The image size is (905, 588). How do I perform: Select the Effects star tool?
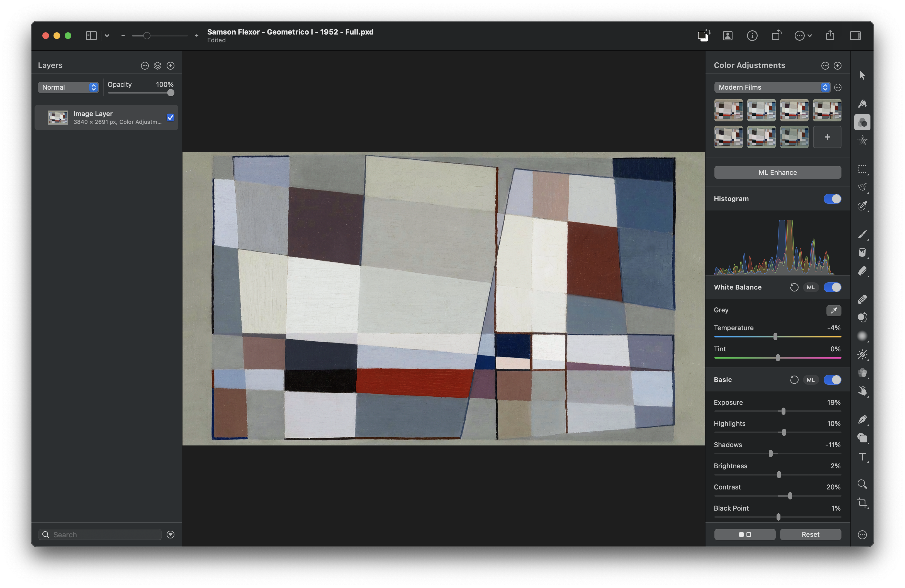click(862, 141)
